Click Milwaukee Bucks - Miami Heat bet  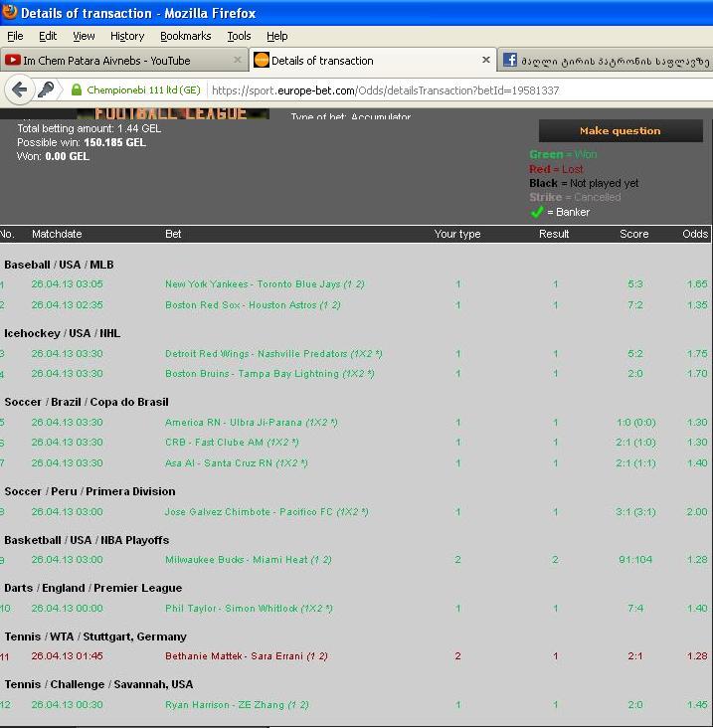pos(249,560)
